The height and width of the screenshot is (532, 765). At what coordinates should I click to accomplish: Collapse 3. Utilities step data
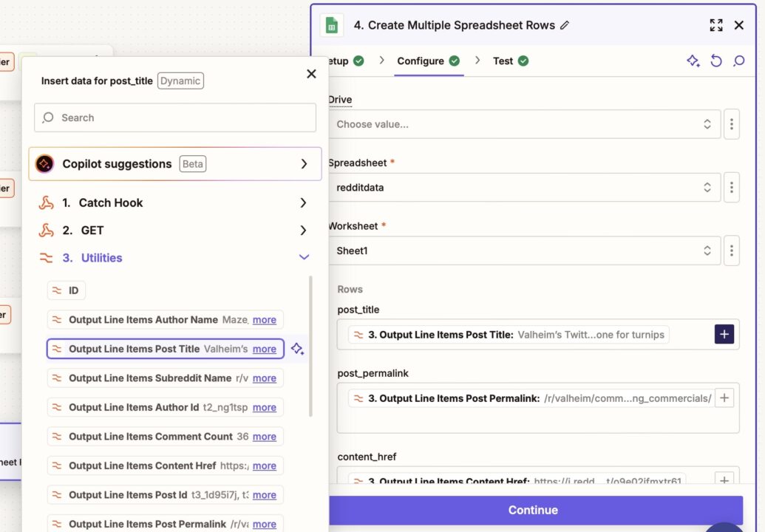174,257
